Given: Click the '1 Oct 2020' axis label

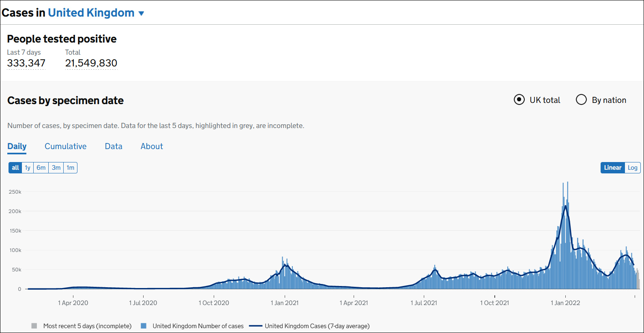Looking at the screenshot, I should pyautogui.click(x=214, y=303).
